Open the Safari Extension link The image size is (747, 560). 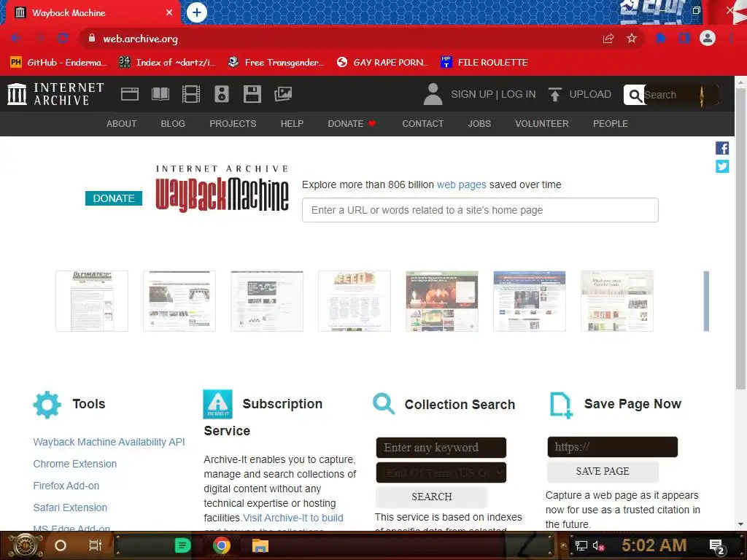tap(70, 507)
